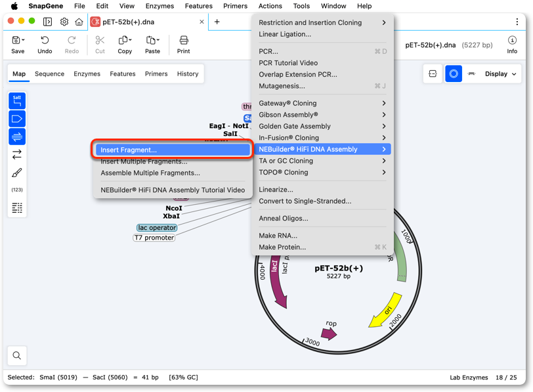Expand Restriction and Insertion Cloning submenu
533x392 pixels.
(x=322, y=22)
